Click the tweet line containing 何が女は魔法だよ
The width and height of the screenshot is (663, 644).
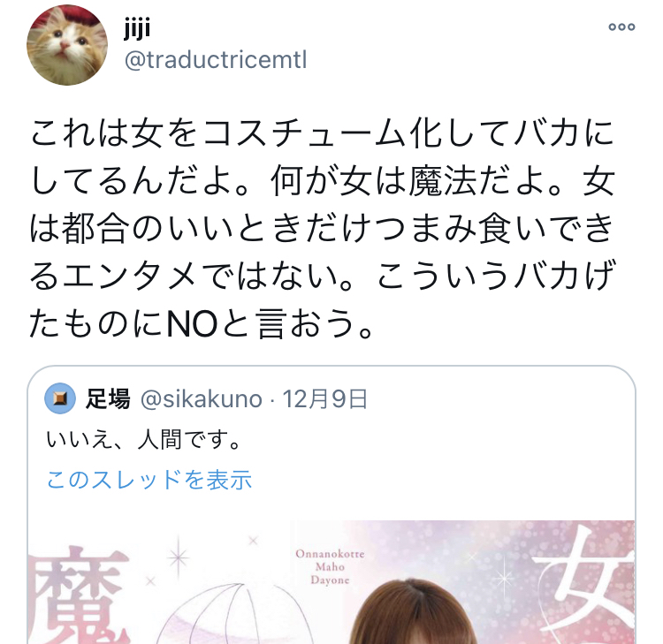[322, 181]
